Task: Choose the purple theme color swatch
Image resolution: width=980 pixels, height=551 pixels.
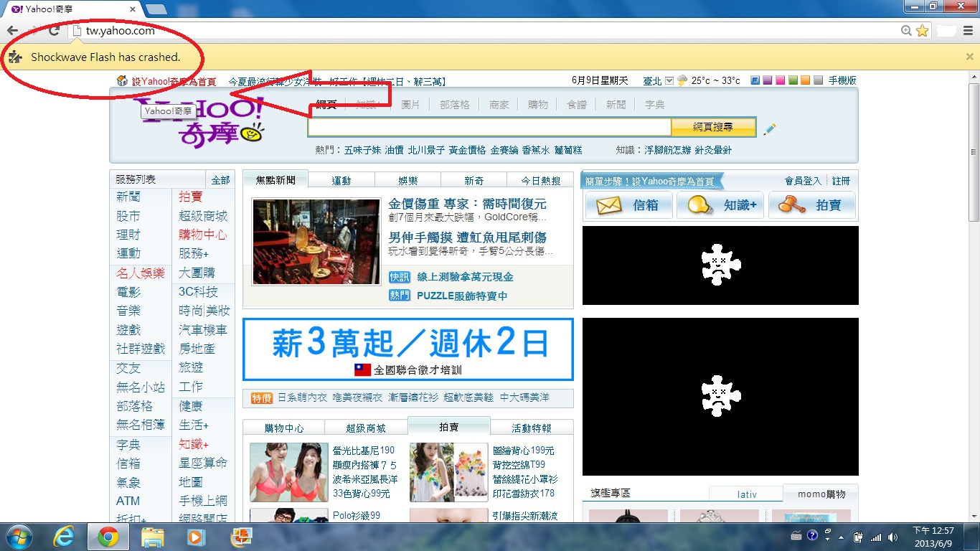Action: (768, 80)
